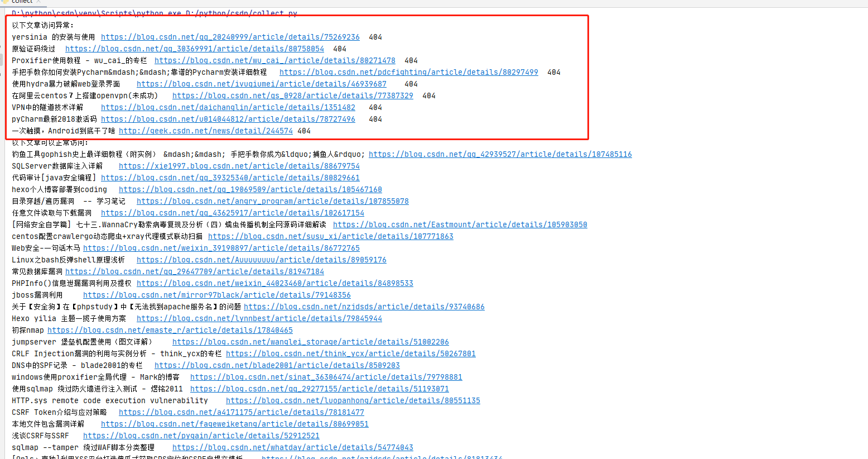Open the HTTP.sys remote code execution URL
868x459 pixels.
353,400
